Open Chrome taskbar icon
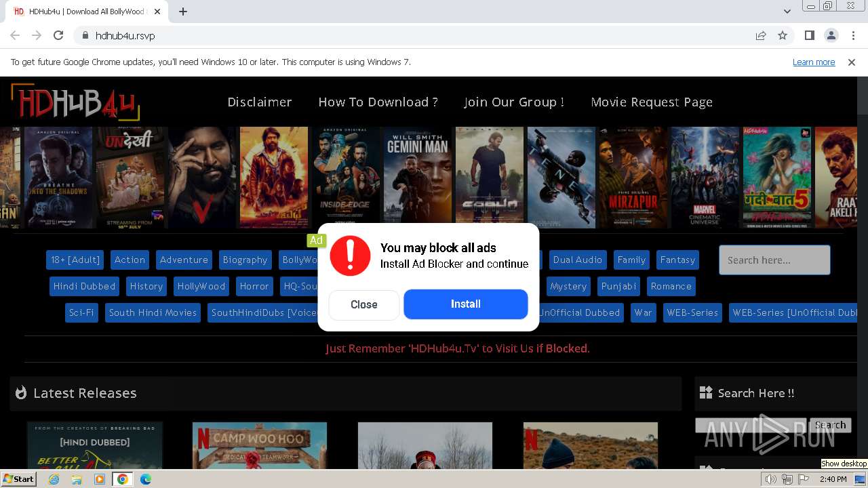This screenshot has width=868, height=488. [x=123, y=479]
